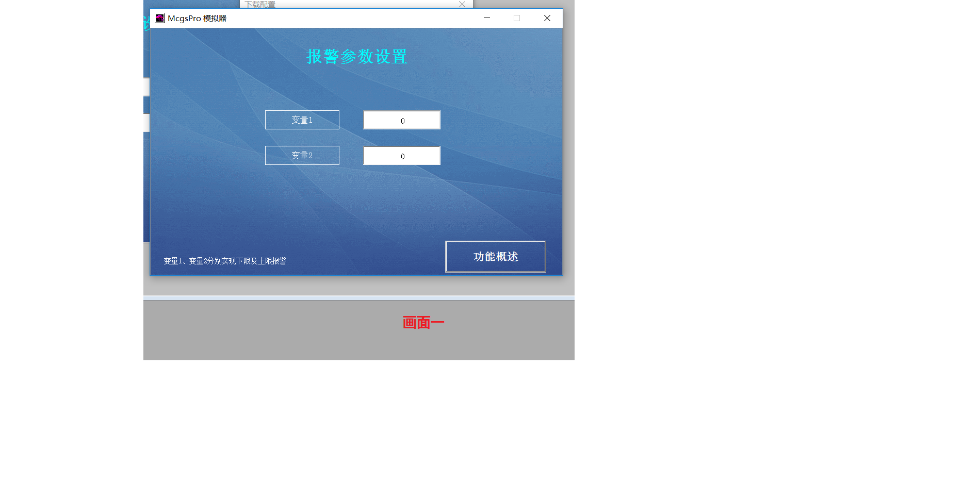Select the 变量2 label box
The width and height of the screenshot is (980, 485).
(302, 156)
